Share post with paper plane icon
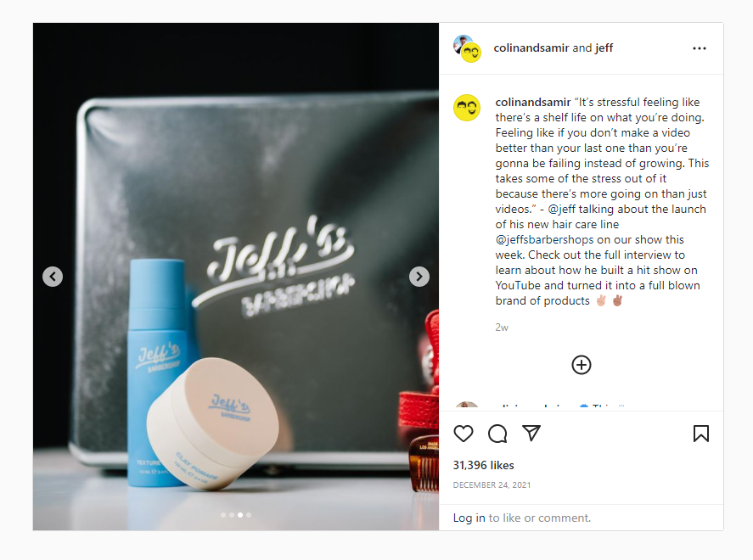 pos(531,433)
